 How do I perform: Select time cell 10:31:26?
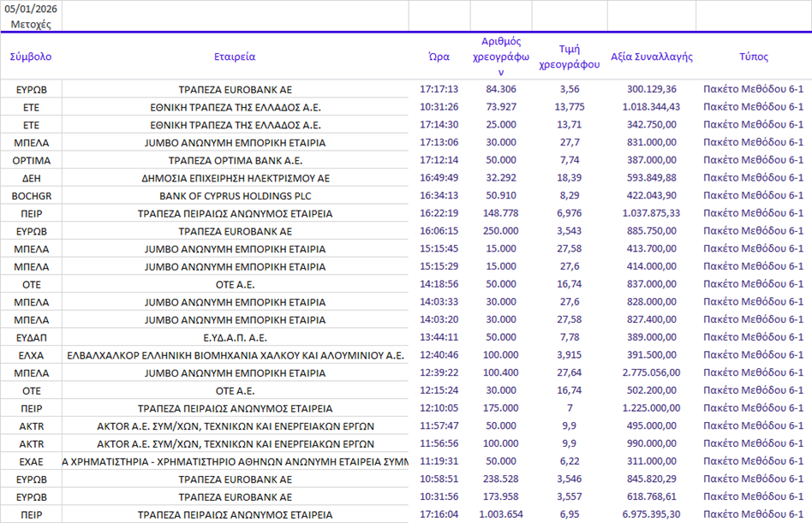[439, 107]
